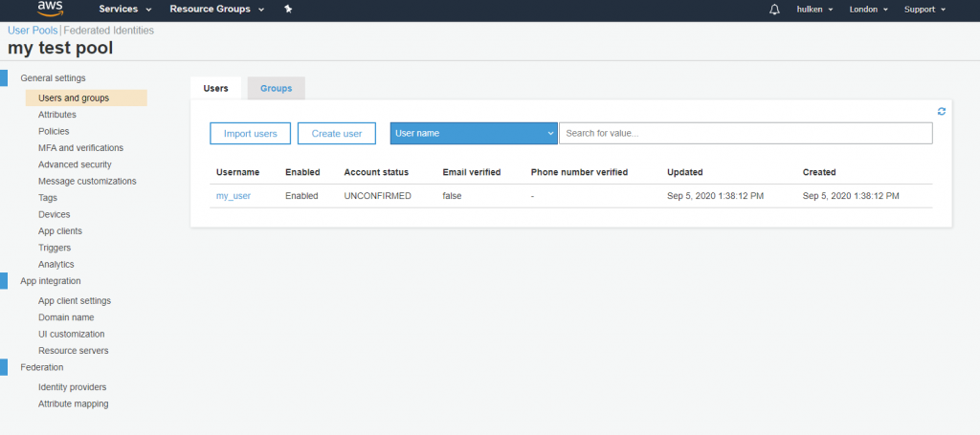Open Resource servers in sidebar
Viewport: 980px width, 435px height.
73,351
